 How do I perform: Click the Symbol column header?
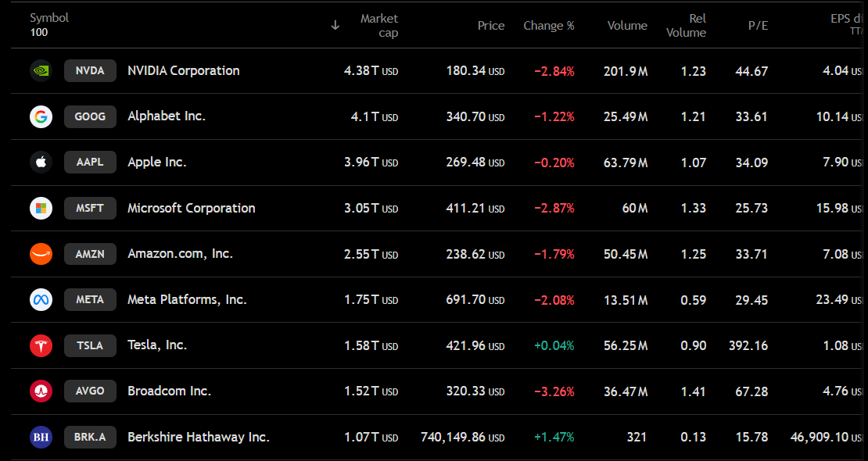pyautogui.click(x=49, y=18)
